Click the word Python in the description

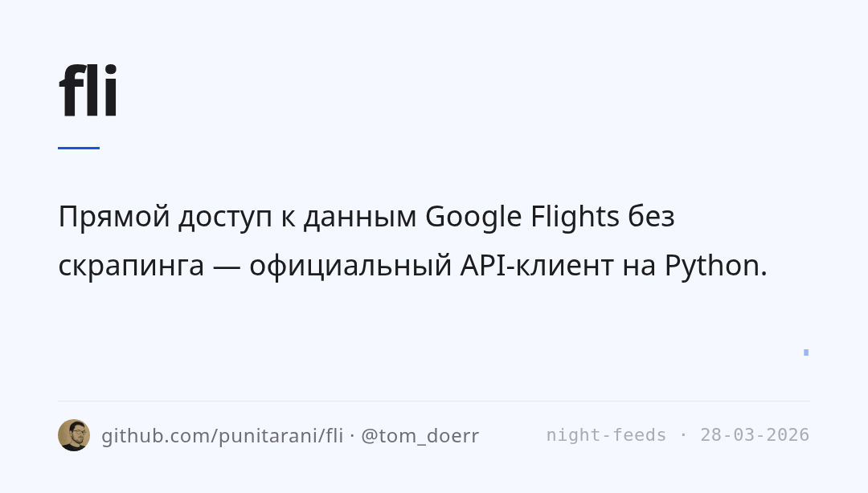pos(711,266)
